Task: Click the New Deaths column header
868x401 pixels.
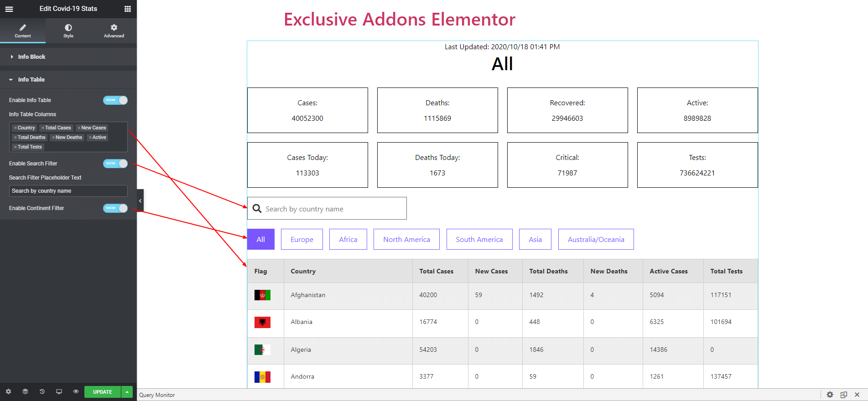Action: [613, 271]
